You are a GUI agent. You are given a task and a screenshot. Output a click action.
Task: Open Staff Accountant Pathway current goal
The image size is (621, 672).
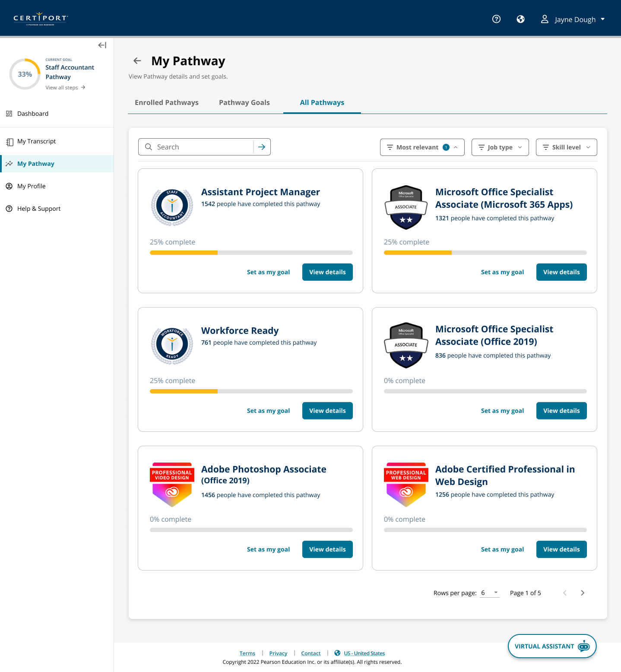(x=70, y=72)
